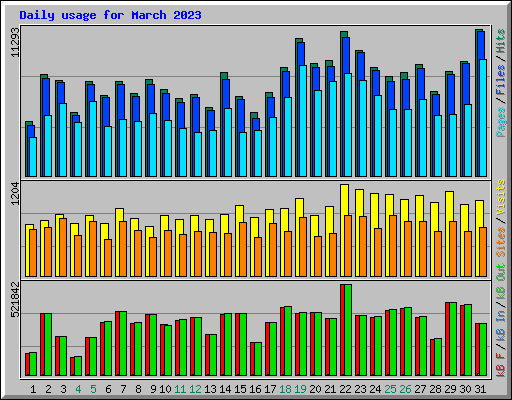512x400 pixels.
Task: Select the orange Sites bar for day 3
Action: (63, 247)
